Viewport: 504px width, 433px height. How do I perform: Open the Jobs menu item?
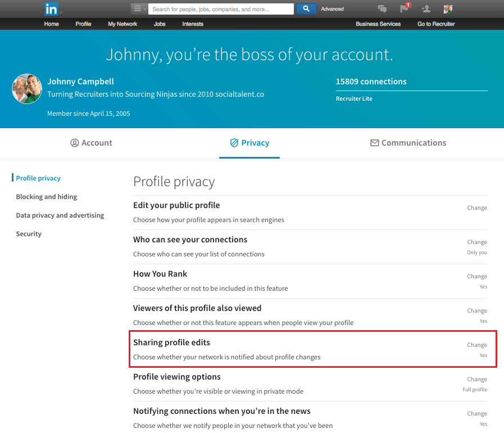(160, 24)
